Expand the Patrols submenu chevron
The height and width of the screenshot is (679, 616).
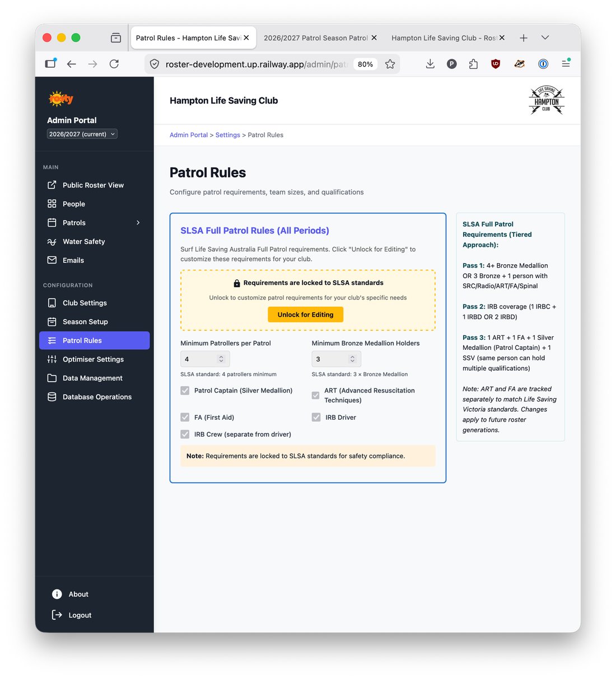click(138, 223)
